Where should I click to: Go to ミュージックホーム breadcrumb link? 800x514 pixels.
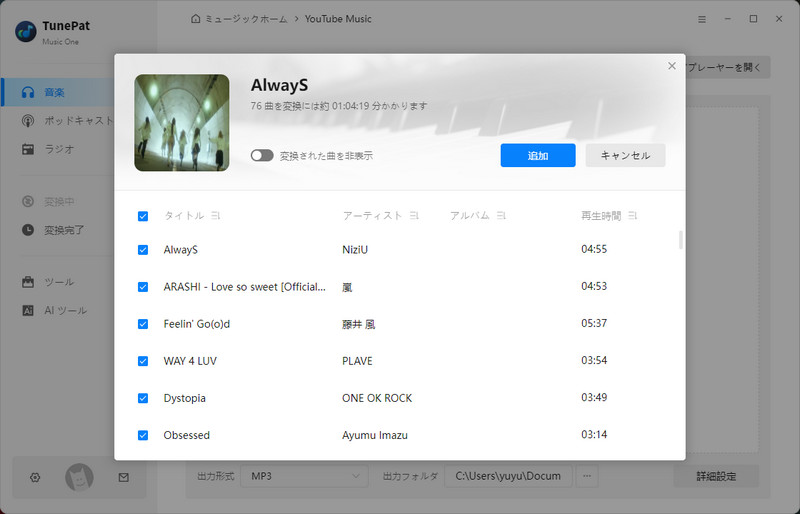click(x=246, y=19)
